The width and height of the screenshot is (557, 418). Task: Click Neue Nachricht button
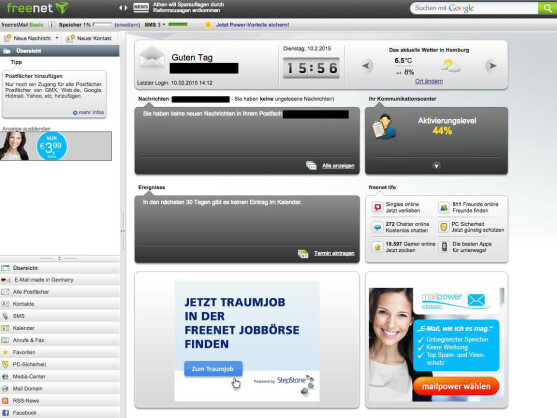(28, 38)
